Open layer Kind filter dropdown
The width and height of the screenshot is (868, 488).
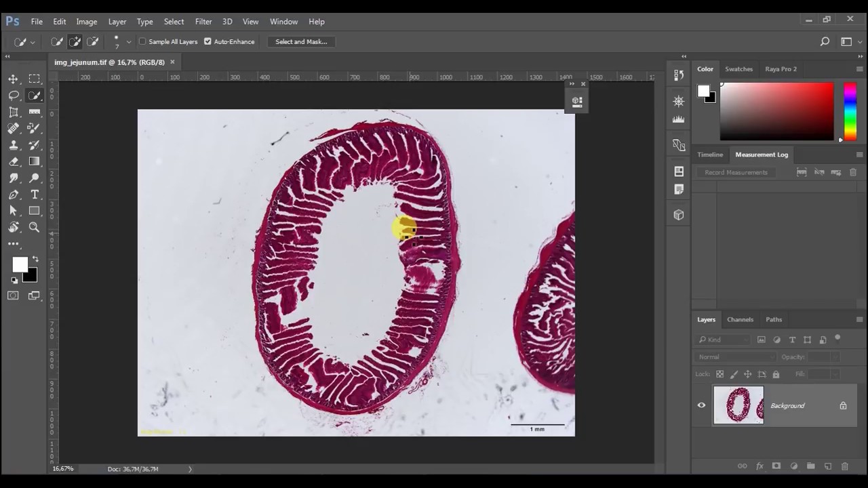tap(723, 340)
